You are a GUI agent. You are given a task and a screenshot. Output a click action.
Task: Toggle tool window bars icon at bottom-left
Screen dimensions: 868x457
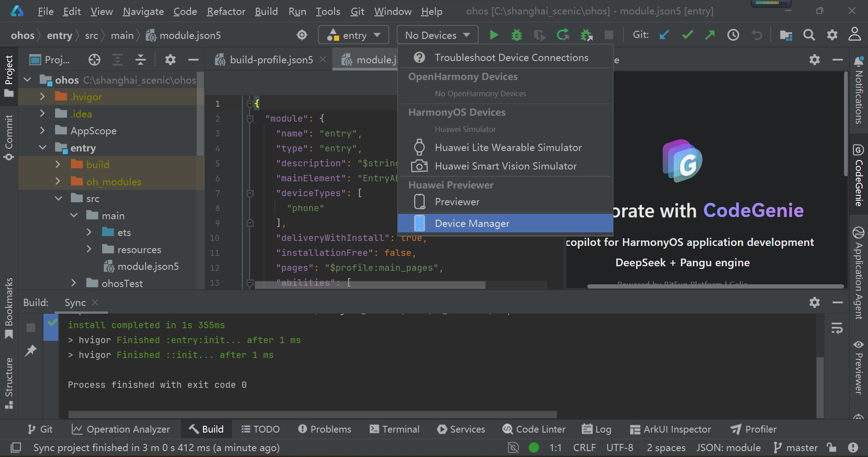(x=16, y=448)
